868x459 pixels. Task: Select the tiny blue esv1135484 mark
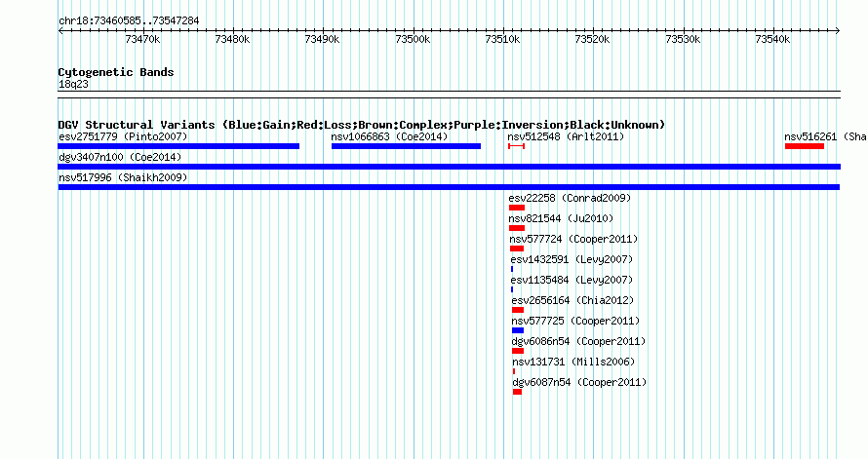[x=512, y=289]
